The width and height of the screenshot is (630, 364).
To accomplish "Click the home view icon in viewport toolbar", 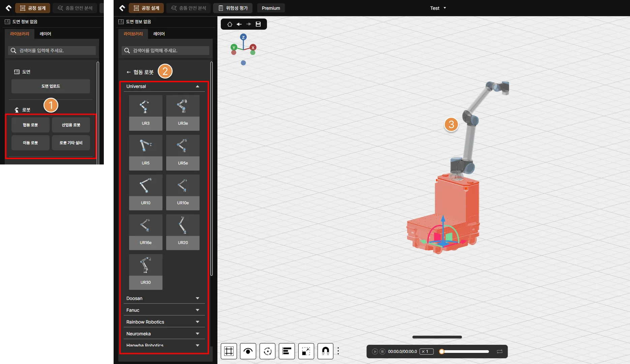I will click(x=230, y=24).
